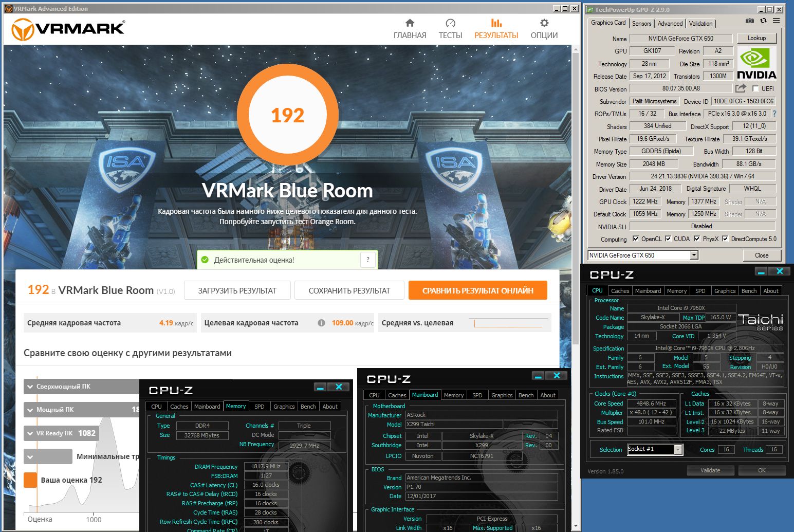
Task: Open ОПЦИИ settings in VRMark
Action: coord(544,29)
